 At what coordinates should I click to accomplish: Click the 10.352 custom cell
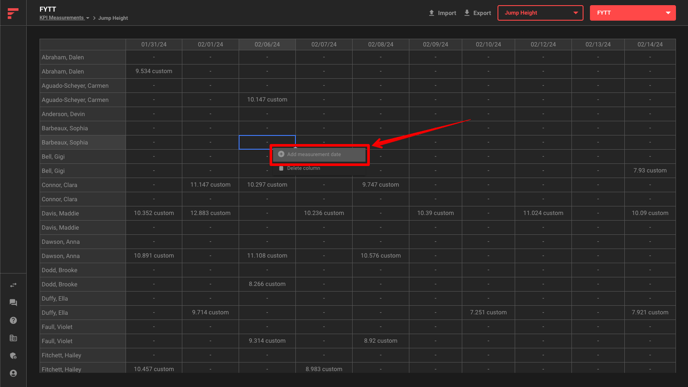(154, 213)
